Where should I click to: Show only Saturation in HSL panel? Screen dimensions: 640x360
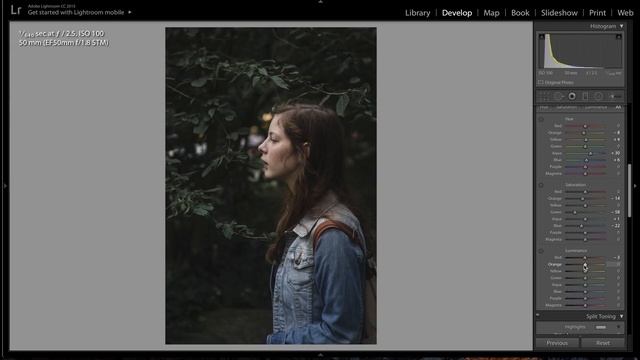coord(567,107)
